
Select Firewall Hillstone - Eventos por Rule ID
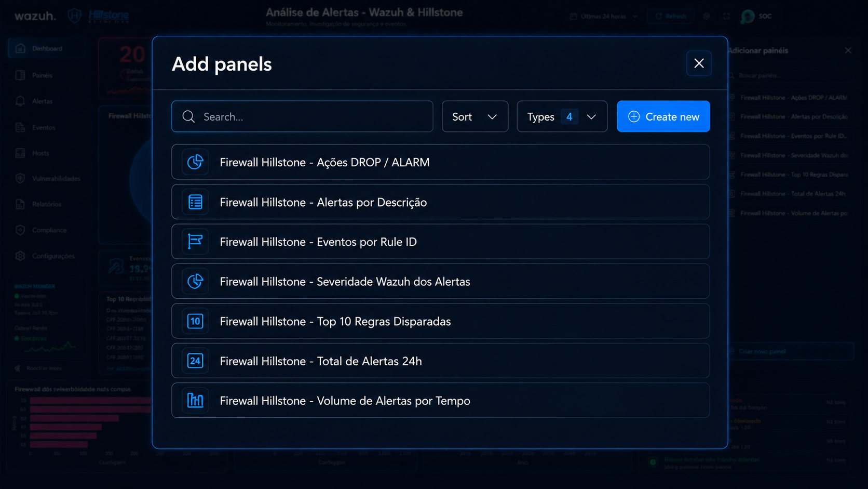click(x=441, y=242)
